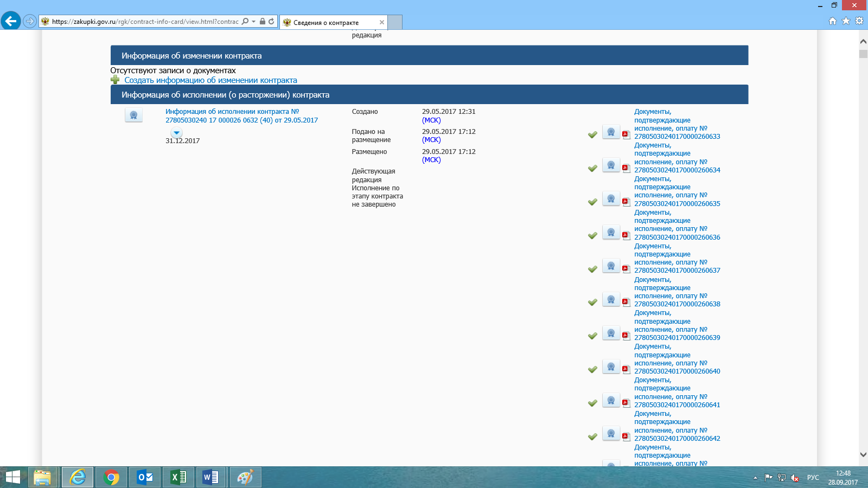Click the (МСК) link under Создано time 12:31
868x488 pixels.
431,120
